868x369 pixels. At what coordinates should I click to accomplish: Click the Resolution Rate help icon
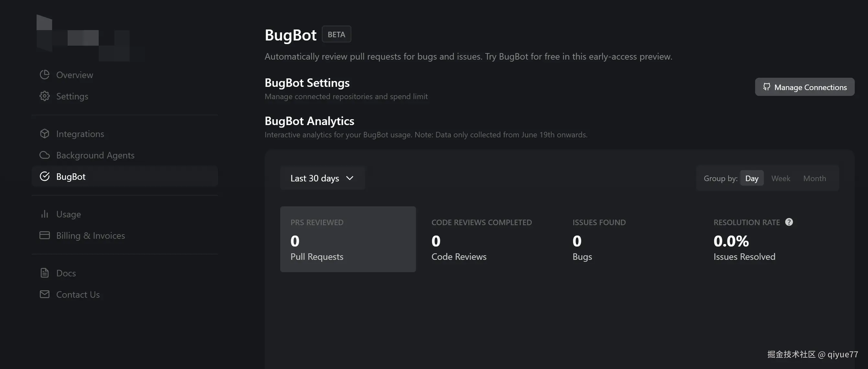(789, 222)
